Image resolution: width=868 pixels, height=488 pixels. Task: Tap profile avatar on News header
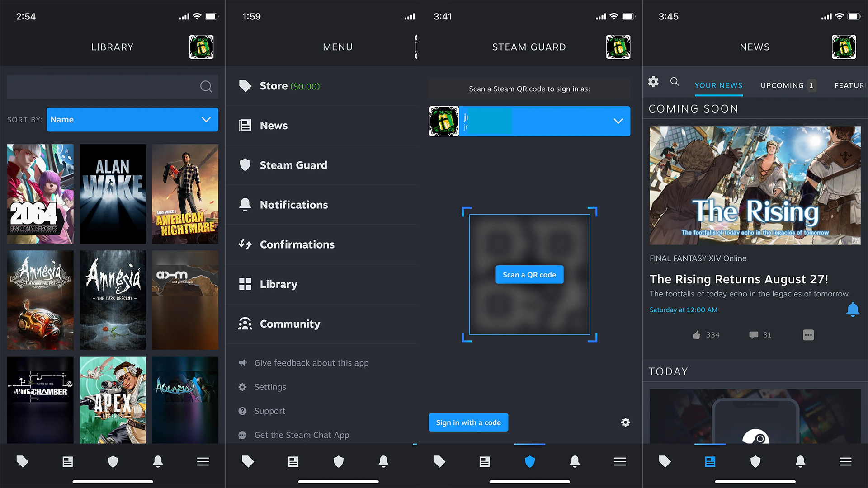[x=844, y=47]
